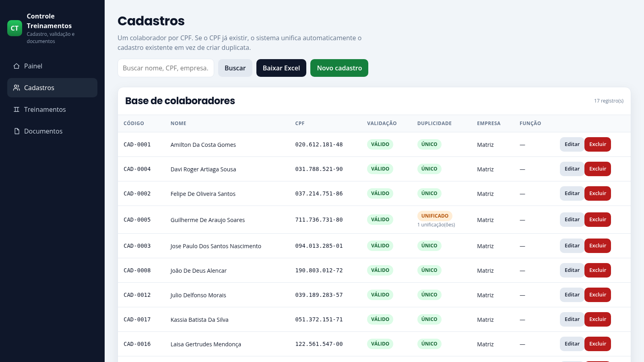Click CPF 122.561.547-00 cell

pos(319,344)
